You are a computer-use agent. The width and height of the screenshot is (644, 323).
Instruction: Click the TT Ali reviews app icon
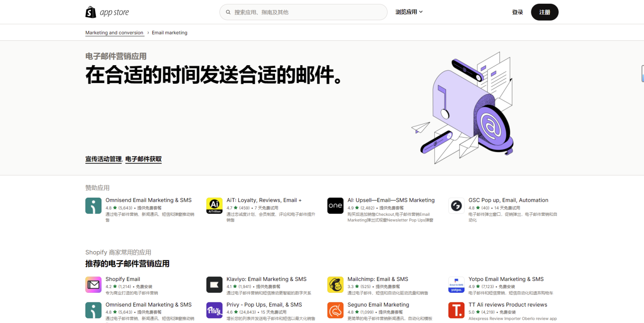456,310
